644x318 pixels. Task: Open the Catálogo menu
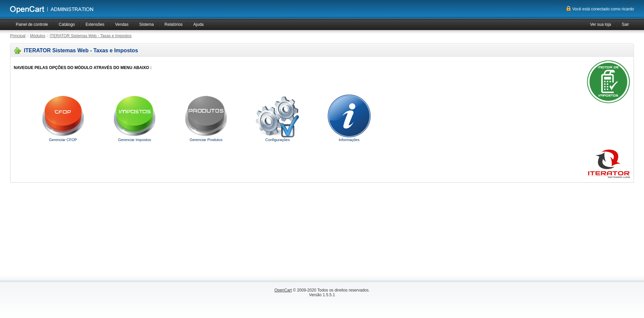[x=67, y=24]
